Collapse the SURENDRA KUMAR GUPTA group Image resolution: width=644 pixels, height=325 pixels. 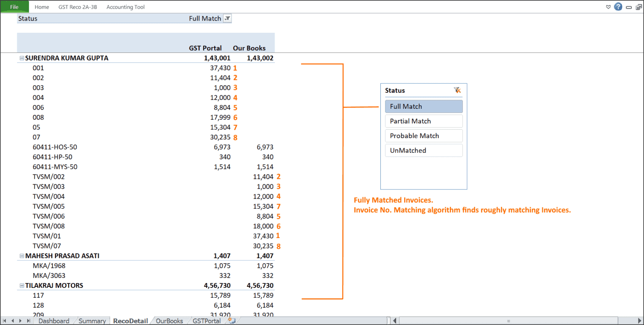coord(21,58)
